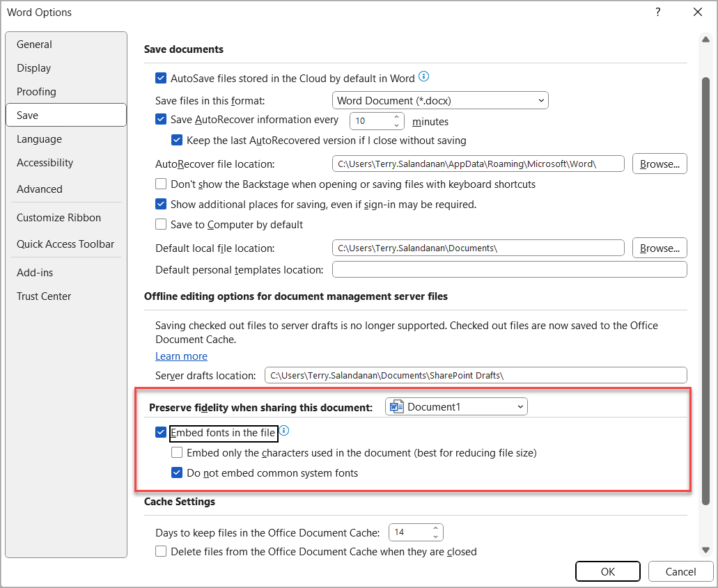Click Browse for Default local file location
This screenshot has width=718, height=588.
click(x=660, y=248)
